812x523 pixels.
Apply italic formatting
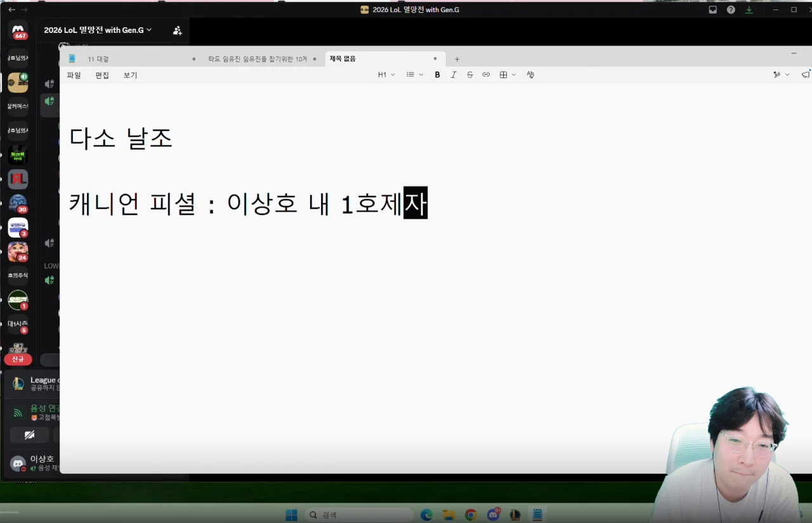454,75
